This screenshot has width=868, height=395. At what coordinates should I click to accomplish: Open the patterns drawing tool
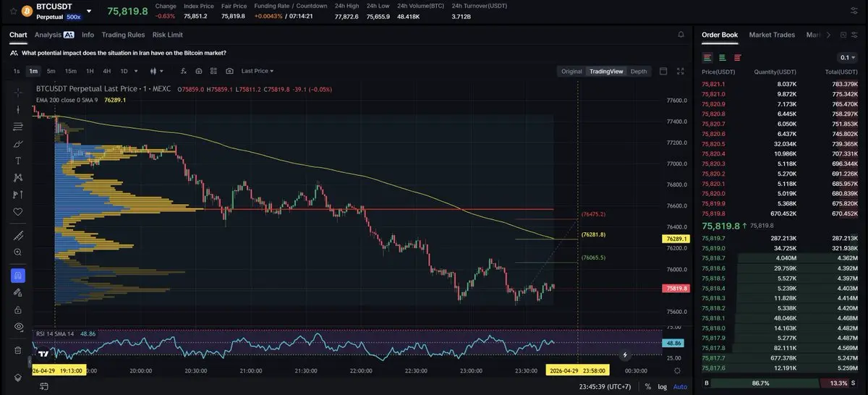point(18,177)
